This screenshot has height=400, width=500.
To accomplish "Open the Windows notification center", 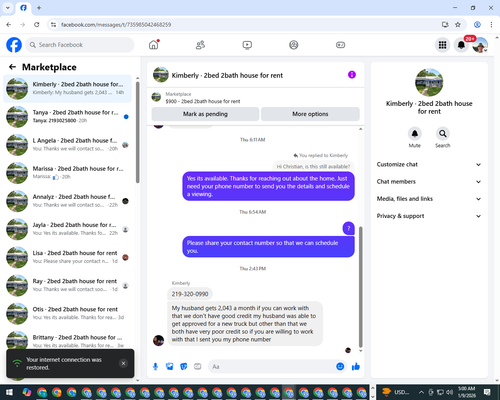I will [487, 392].
